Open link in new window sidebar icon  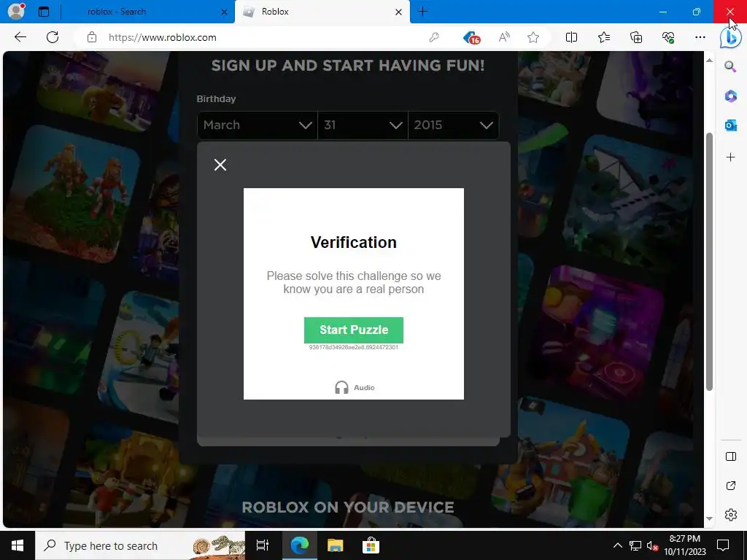pos(731,486)
